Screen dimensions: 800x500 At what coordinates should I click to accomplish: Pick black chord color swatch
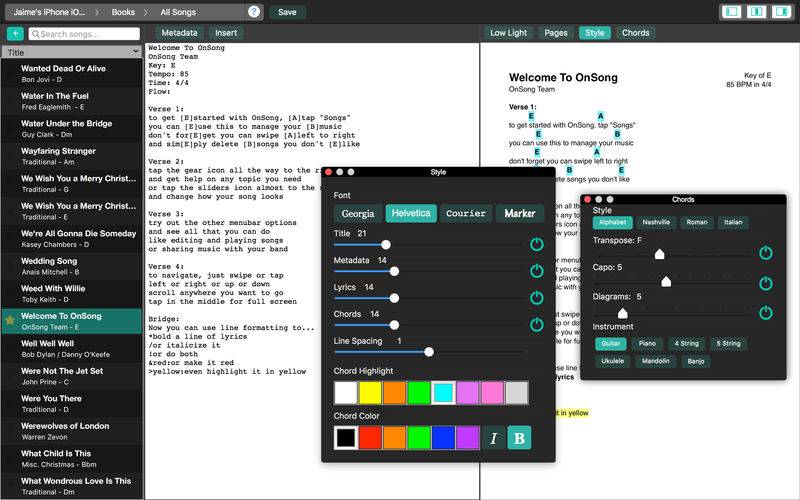point(345,438)
